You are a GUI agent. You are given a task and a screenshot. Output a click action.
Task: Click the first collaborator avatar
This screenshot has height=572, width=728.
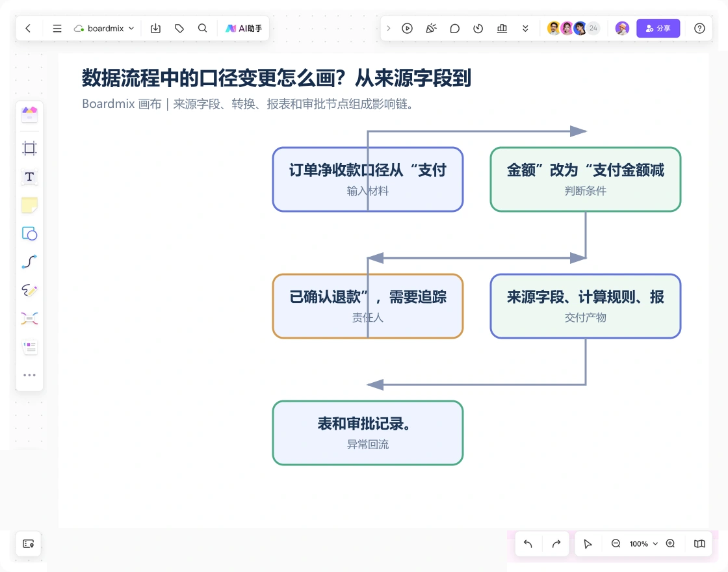(553, 29)
